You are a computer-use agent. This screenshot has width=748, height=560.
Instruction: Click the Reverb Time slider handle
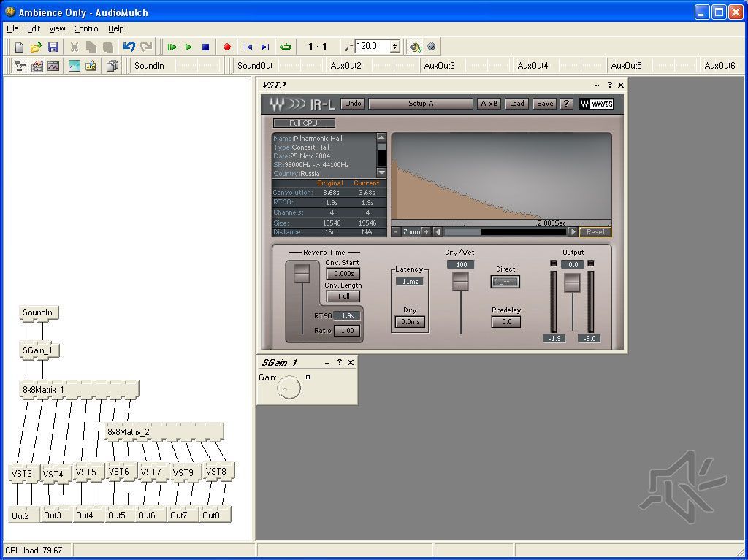pyautogui.click(x=302, y=273)
